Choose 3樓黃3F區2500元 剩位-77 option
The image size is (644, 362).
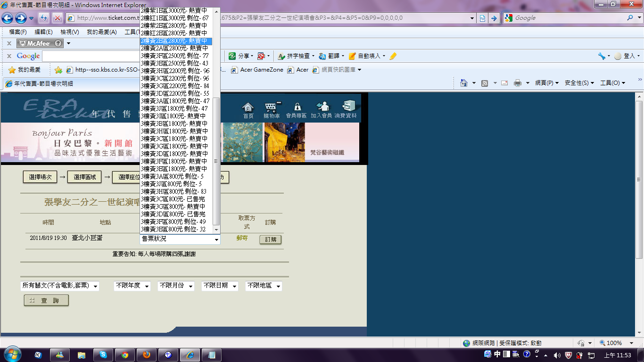[x=176, y=56]
